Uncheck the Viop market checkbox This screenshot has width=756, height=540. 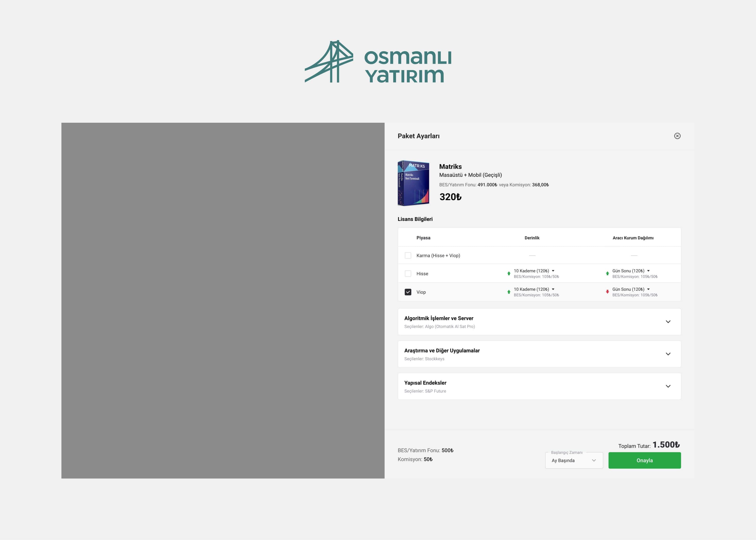point(408,292)
